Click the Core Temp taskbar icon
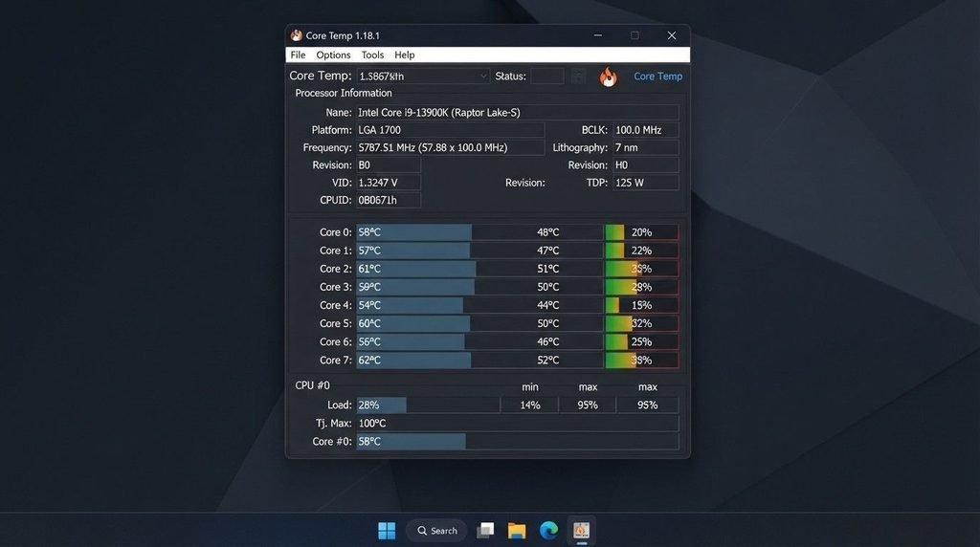The image size is (980, 547). coord(581,531)
